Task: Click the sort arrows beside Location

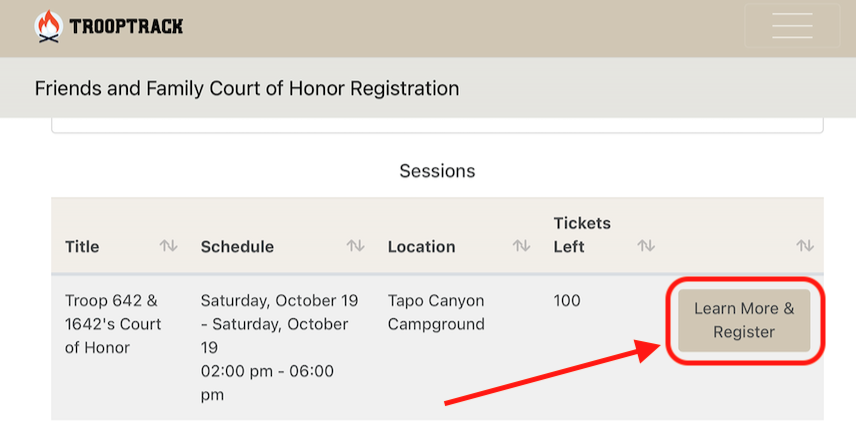Action: tap(521, 246)
